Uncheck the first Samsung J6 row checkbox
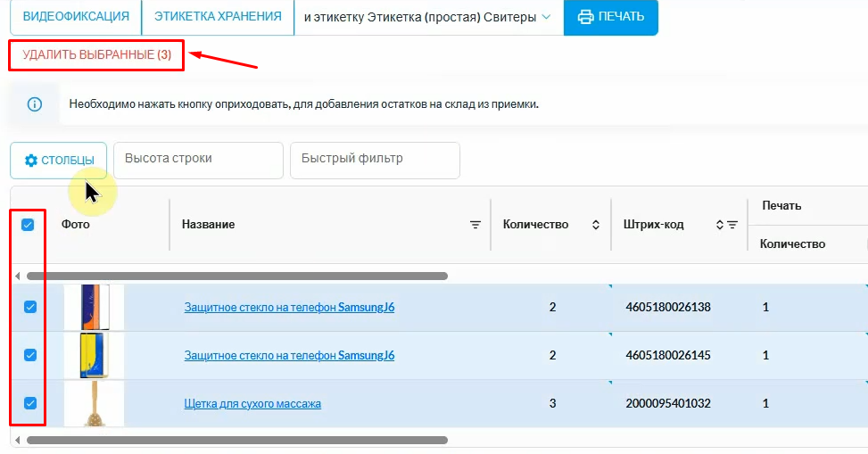868x454 pixels. (x=30, y=307)
